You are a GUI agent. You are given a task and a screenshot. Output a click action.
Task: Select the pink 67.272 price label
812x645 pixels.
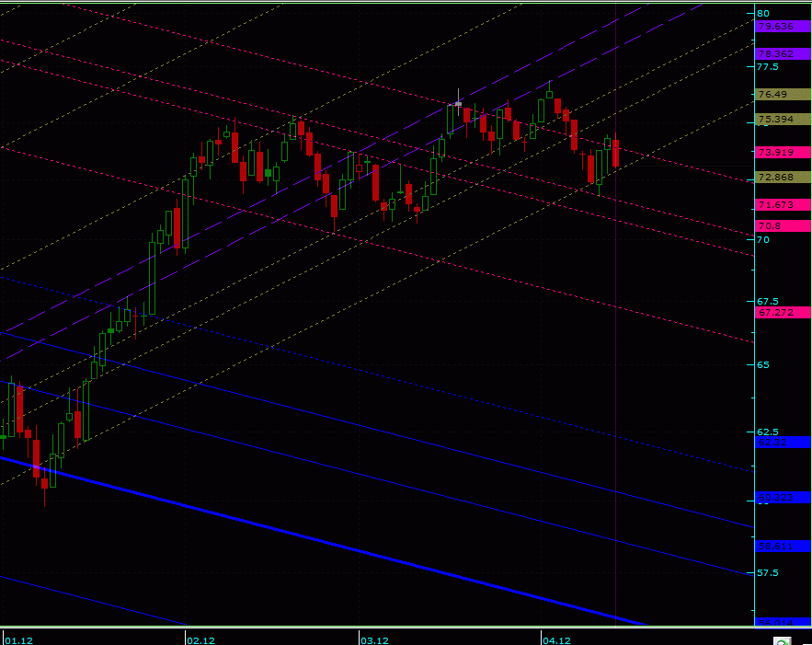783,313
